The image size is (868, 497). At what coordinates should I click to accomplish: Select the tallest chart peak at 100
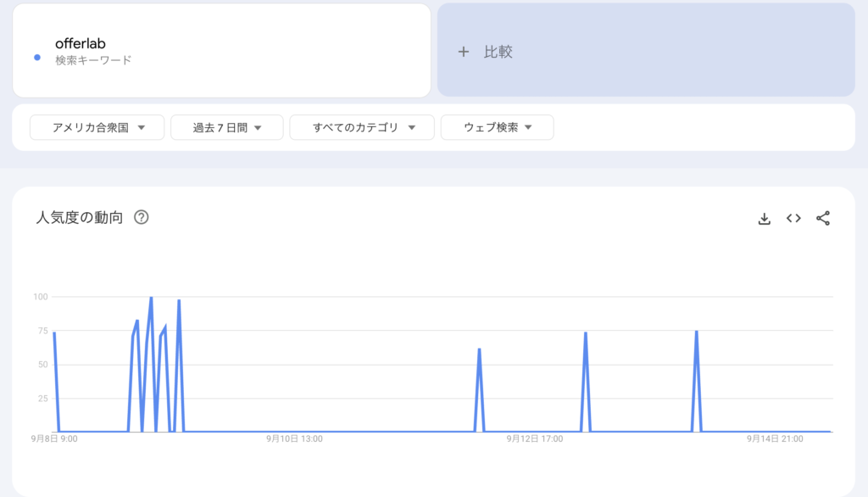tap(151, 299)
